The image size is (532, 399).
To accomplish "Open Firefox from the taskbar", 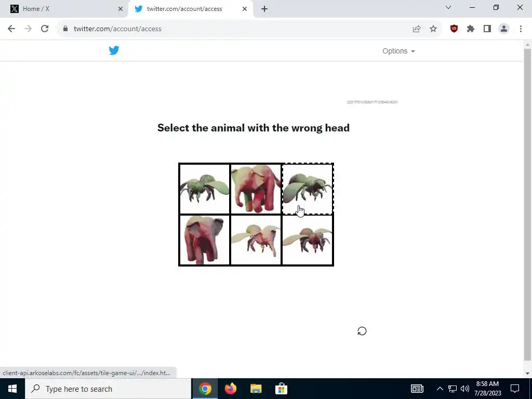I will pos(230,389).
